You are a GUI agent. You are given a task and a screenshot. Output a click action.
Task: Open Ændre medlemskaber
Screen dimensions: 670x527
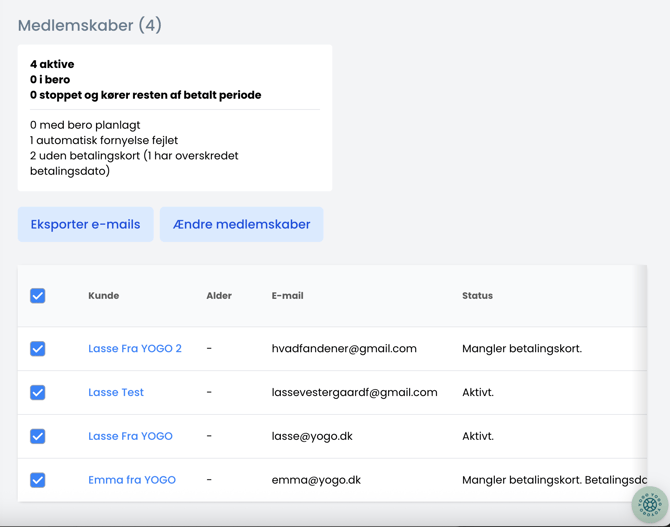click(241, 224)
